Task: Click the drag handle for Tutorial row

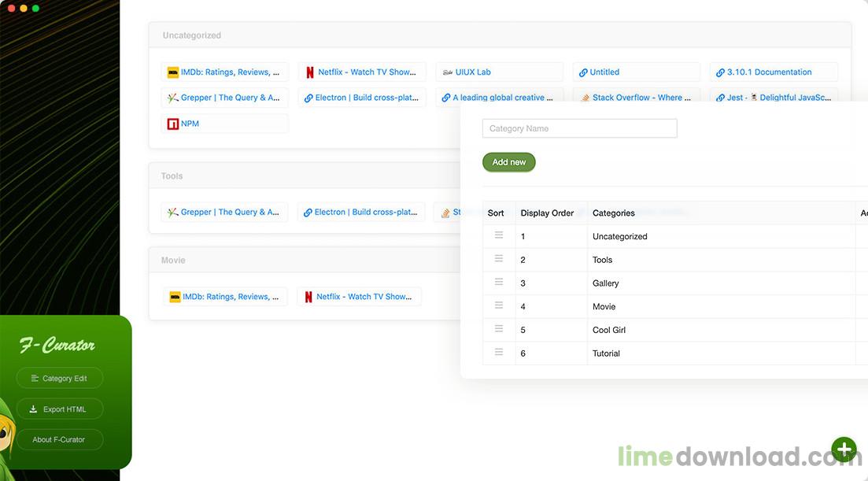Action: tap(499, 352)
